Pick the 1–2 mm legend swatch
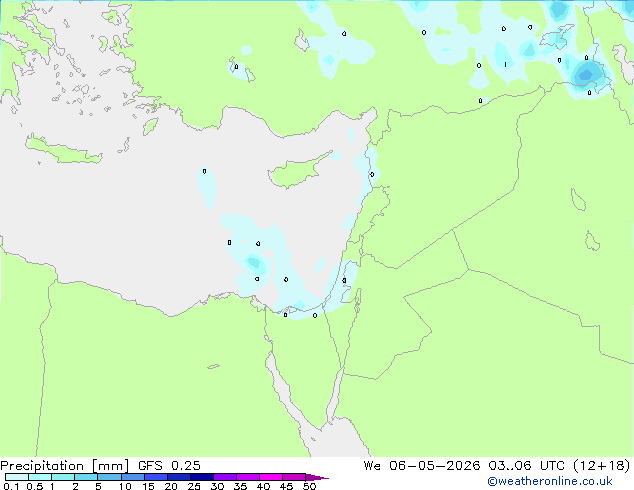The image size is (634, 490). click(63, 477)
